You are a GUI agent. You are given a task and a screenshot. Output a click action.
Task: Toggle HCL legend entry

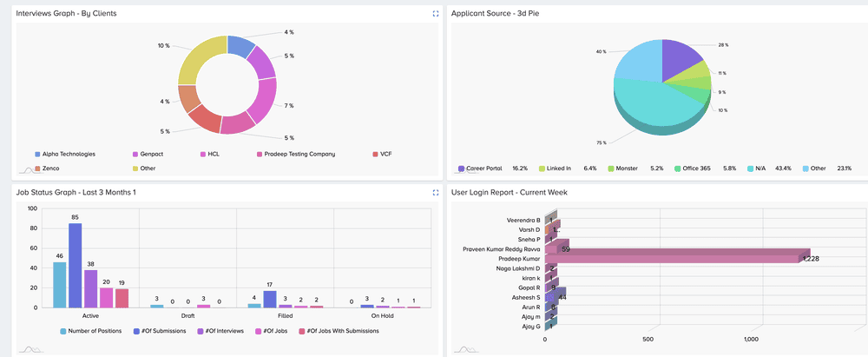[x=209, y=154]
